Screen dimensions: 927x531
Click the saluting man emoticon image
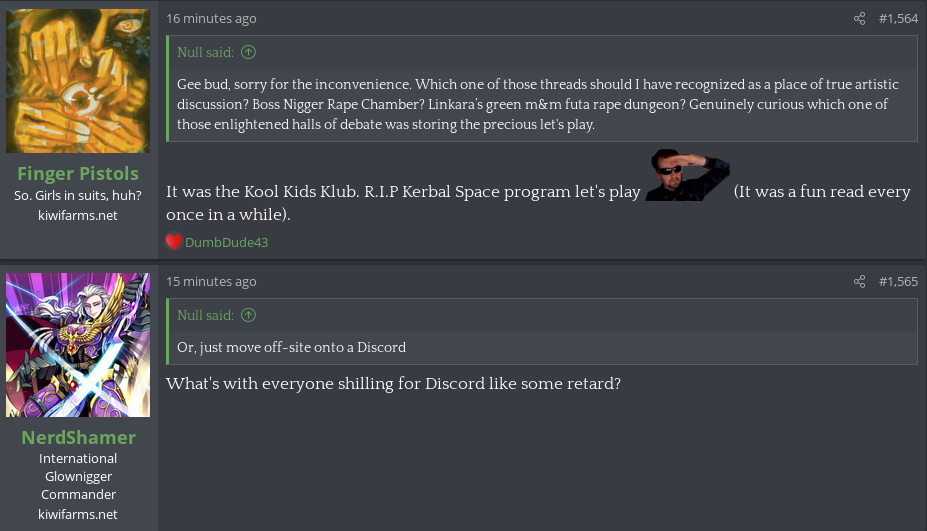(x=687, y=174)
